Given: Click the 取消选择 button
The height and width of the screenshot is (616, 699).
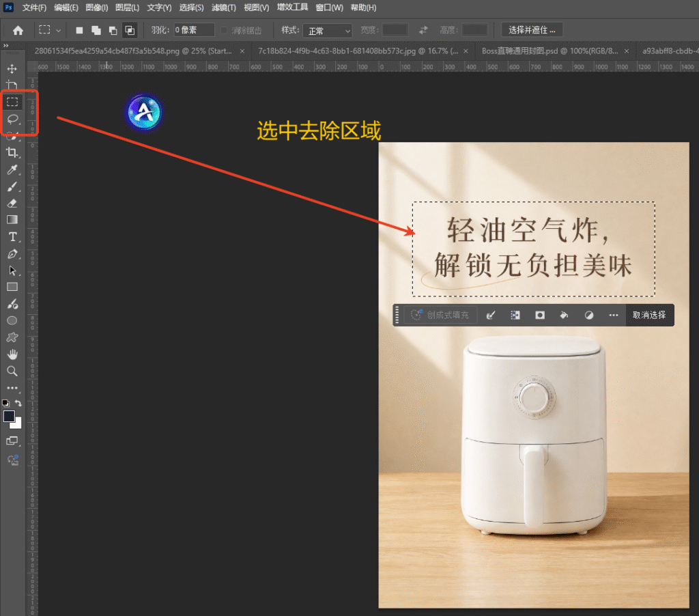Looking at the screenshot, I should (650, 316).
